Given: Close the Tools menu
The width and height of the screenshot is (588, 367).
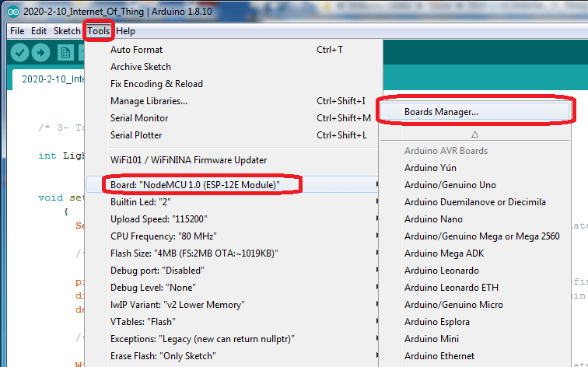Looking at the screenshot, I should [99, 31].
